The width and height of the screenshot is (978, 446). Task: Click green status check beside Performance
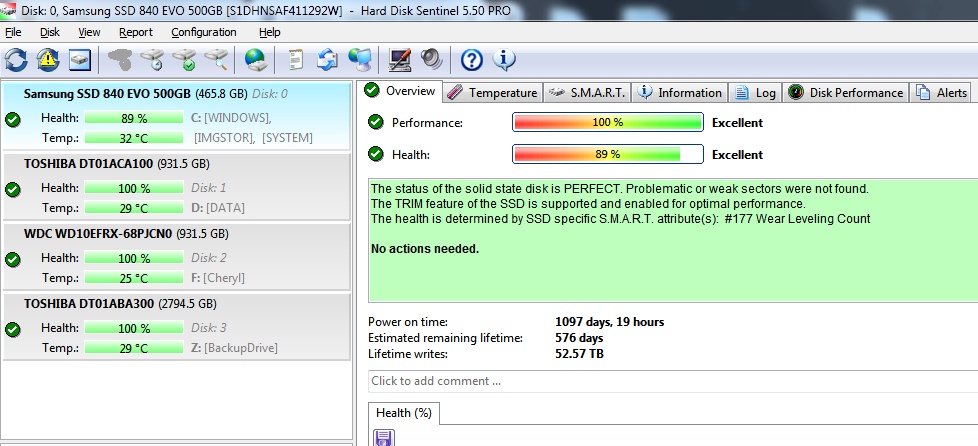[375, 122]
